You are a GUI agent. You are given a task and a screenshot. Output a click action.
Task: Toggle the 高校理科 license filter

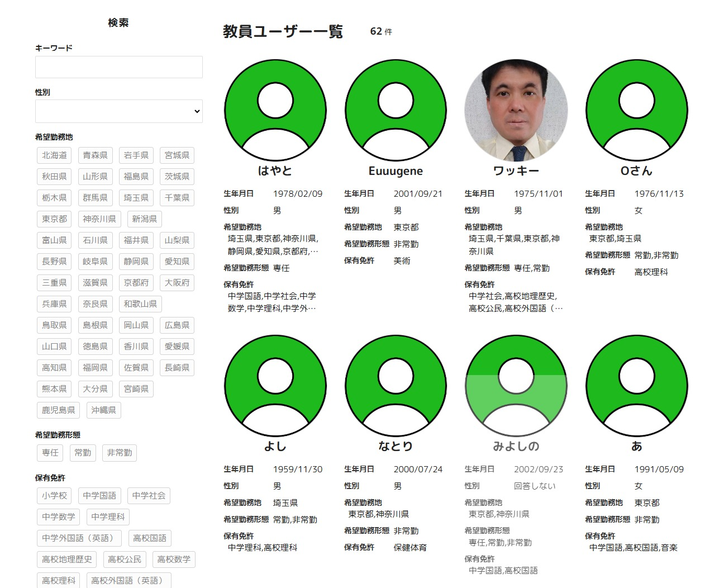point(59,580)
